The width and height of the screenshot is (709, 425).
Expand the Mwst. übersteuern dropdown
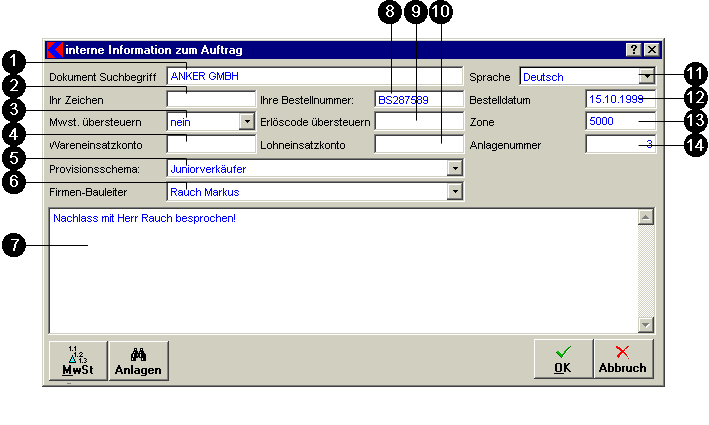[247, 122]
